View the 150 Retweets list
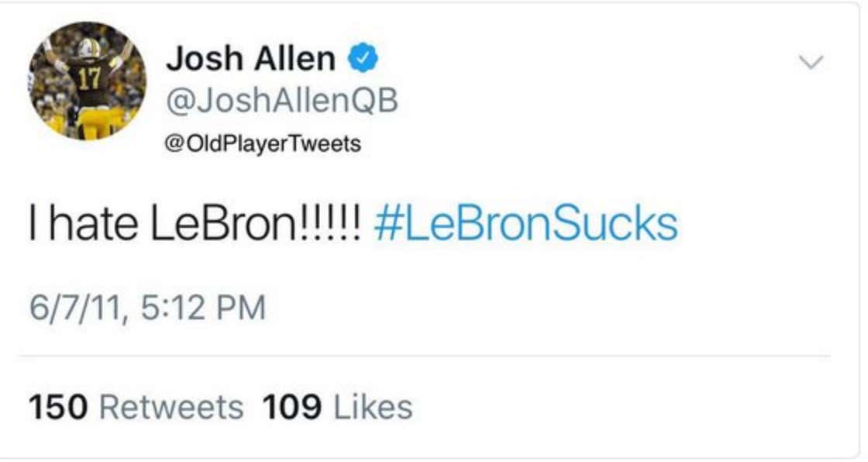This screenshot has width=868, height=462. 136,407
